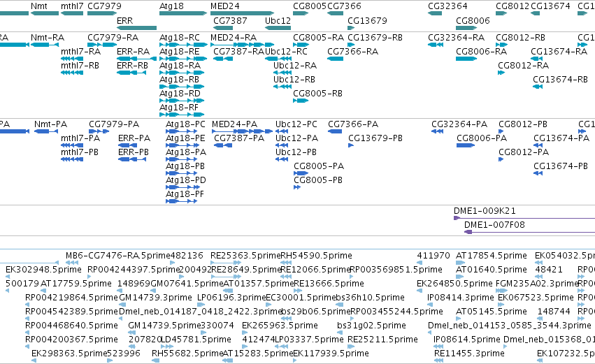Pick protein label CG13674-PB
This screenshot has height=364, width=595.
561,166
